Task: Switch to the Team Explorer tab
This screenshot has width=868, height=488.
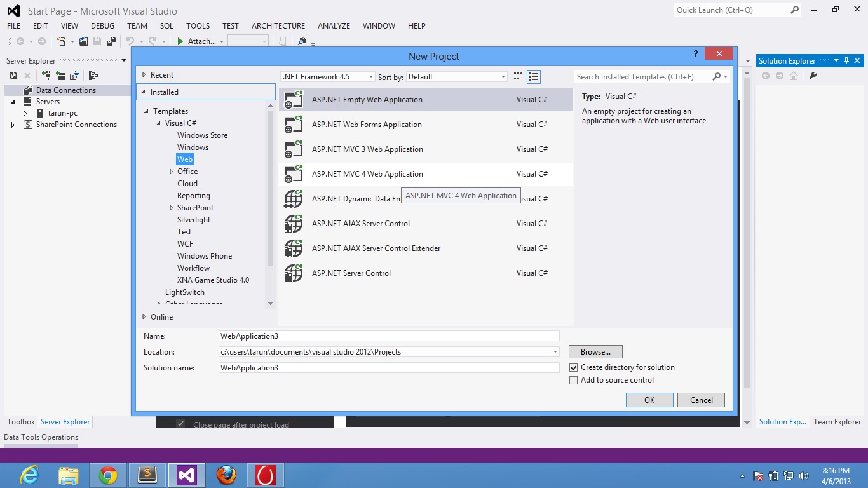Action: 837,422
